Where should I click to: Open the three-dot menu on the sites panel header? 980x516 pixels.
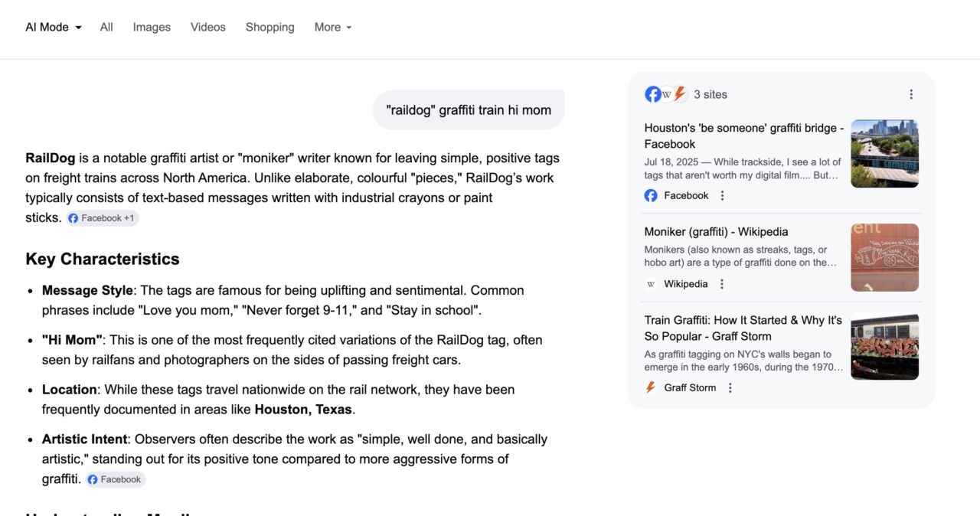coord(911,93)
